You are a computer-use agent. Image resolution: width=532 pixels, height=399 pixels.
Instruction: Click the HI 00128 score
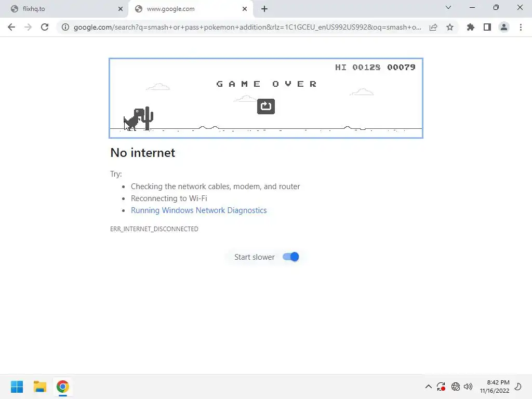tap(357, 67)
